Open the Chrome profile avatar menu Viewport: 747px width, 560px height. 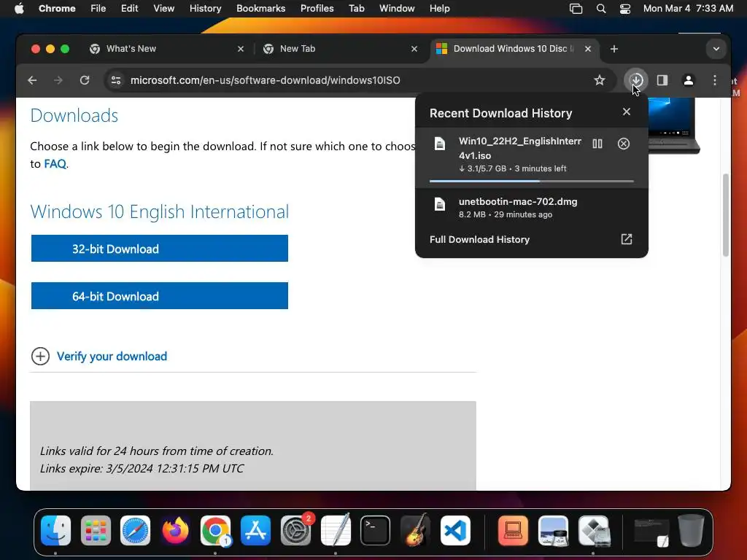pyautogui.click(x=689, y=80)
